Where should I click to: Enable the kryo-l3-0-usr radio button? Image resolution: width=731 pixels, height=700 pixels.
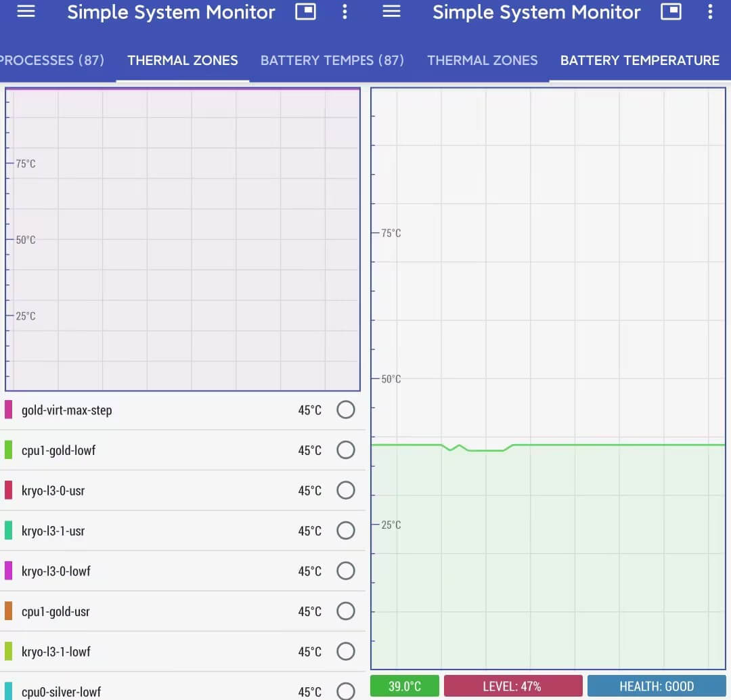[x=346, y=491]
